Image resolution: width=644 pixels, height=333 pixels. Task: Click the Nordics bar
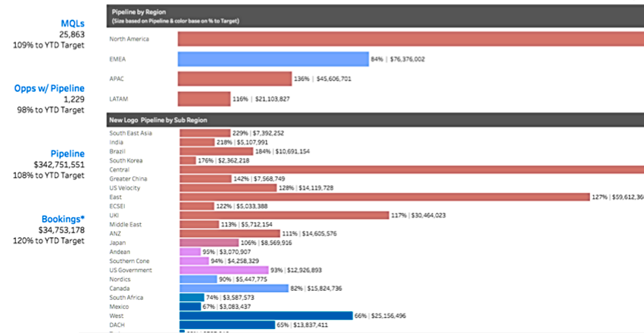198,279
